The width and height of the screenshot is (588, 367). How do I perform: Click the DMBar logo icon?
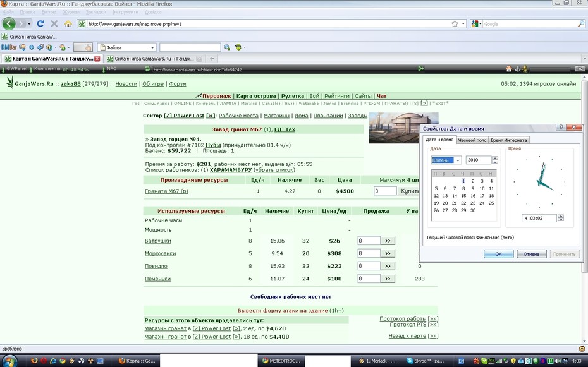point(9,47)
